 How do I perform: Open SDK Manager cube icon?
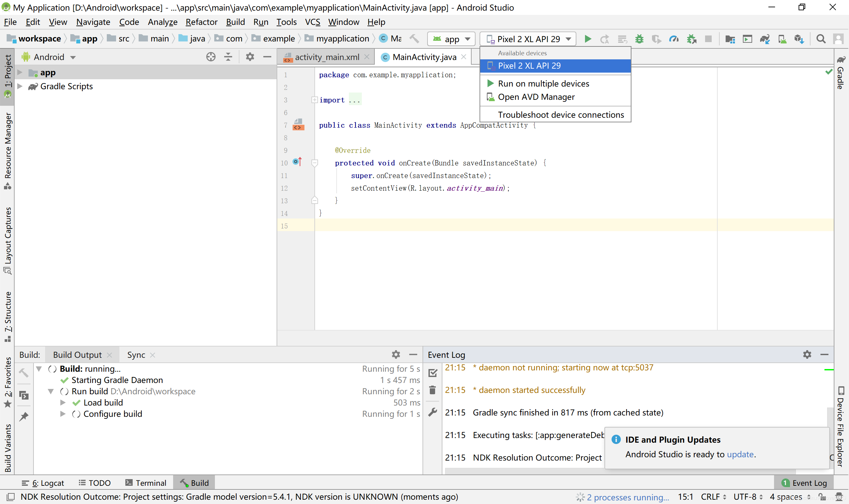tap(799, 39)
